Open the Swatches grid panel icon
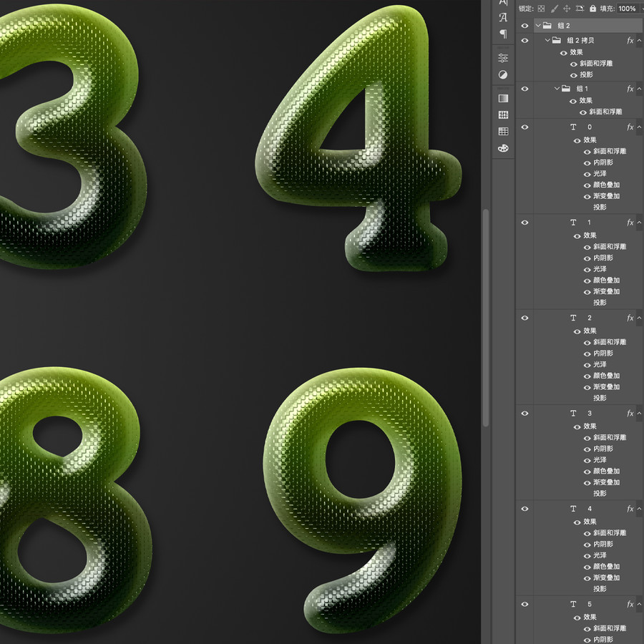644x644 pixels. [503, 132]
